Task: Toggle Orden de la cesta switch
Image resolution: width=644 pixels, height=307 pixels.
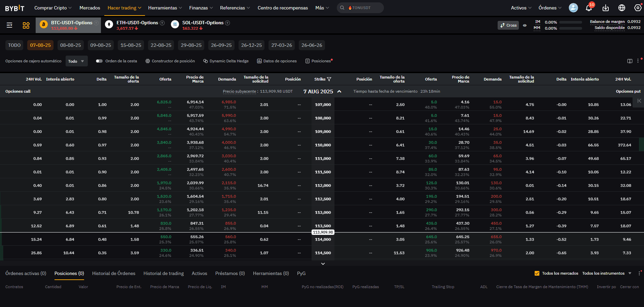Action: pyautogui.click(x=99, y=61)
